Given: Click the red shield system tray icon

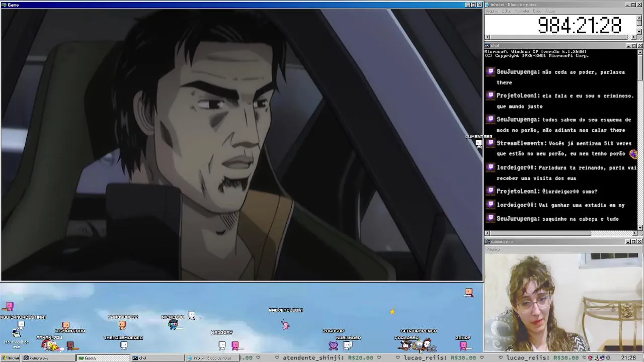Looking at the screenshot, I should pos(591,358).
